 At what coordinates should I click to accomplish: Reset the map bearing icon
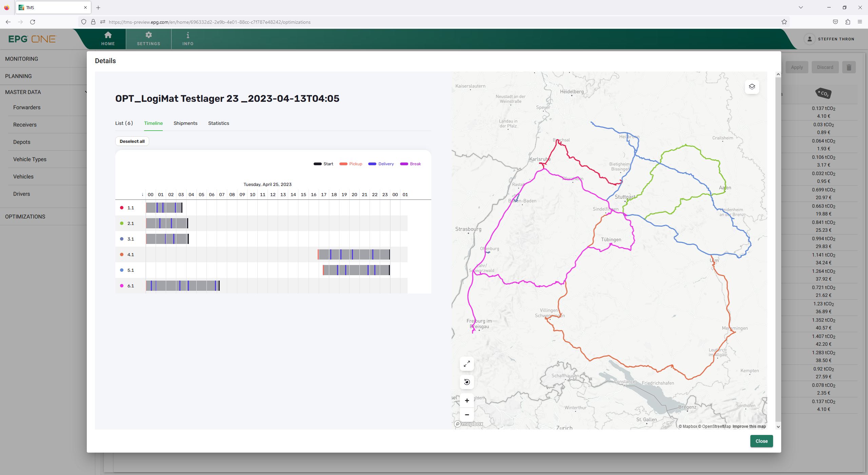coord(467,382)
